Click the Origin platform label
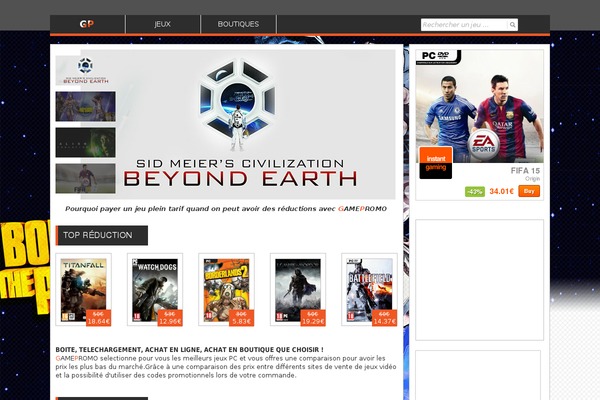This screenshot has width=600, height=400. [533, 179]
